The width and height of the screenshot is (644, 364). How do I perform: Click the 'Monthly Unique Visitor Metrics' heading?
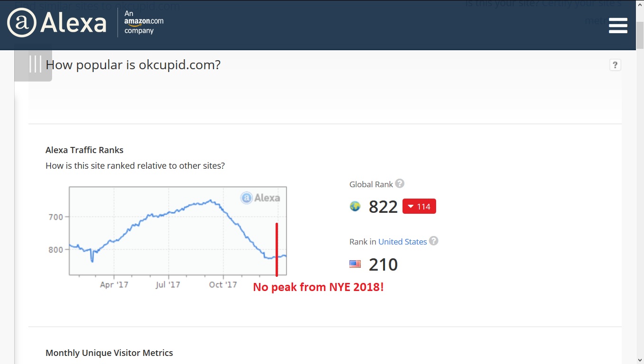109,353
